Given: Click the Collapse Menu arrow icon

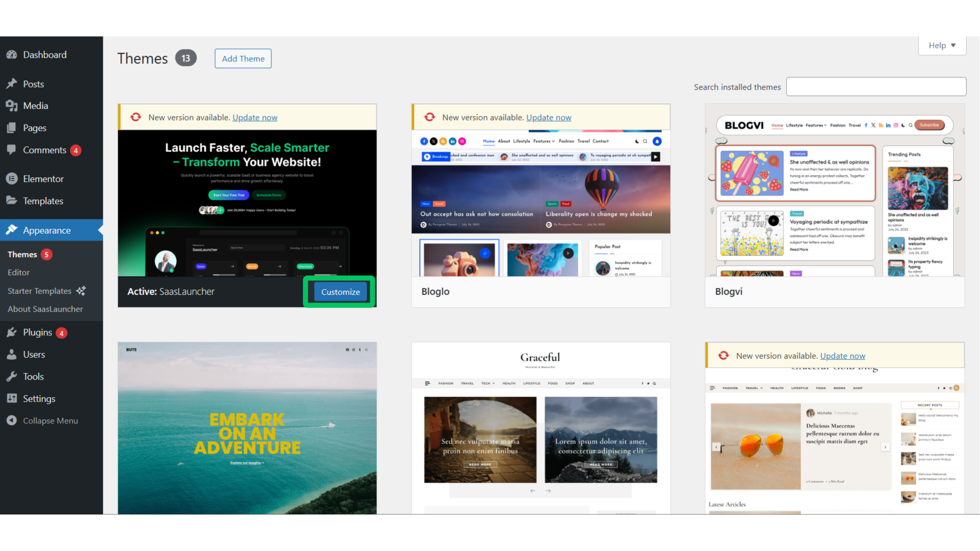Looking at the screenshot, I should point(12,421).
